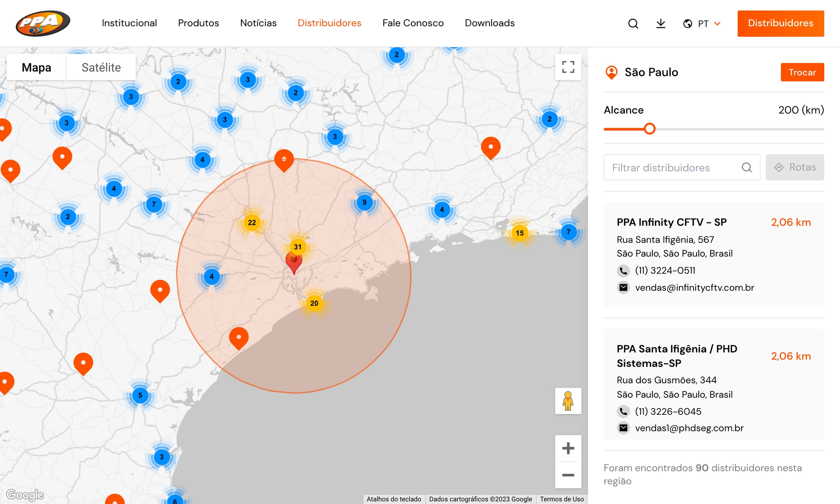840x504 pixels.
Task: Open Street View pegman control
Action: click(x=568, y=401)
